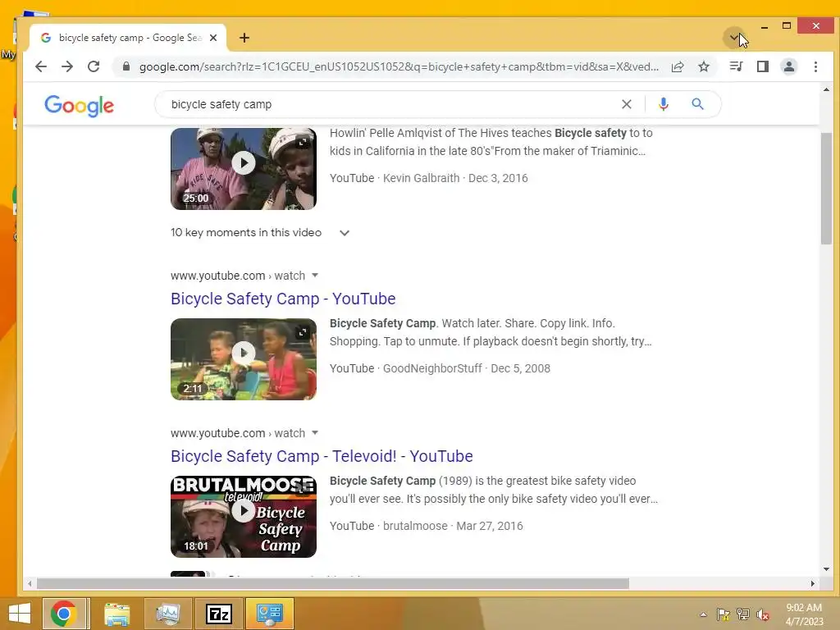Expand 10 key moments in this video
Screen dimensions: 840x630
click(260, 232)
